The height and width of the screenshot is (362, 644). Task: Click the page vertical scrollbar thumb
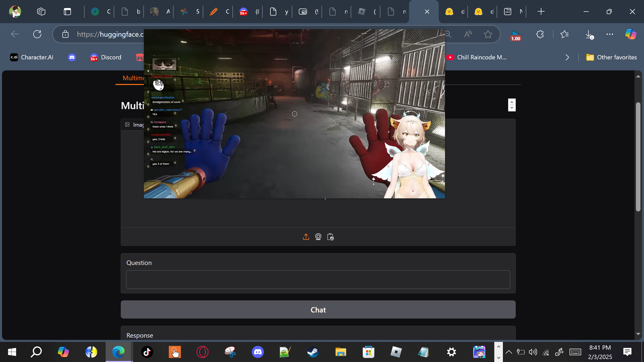[638, 157]
